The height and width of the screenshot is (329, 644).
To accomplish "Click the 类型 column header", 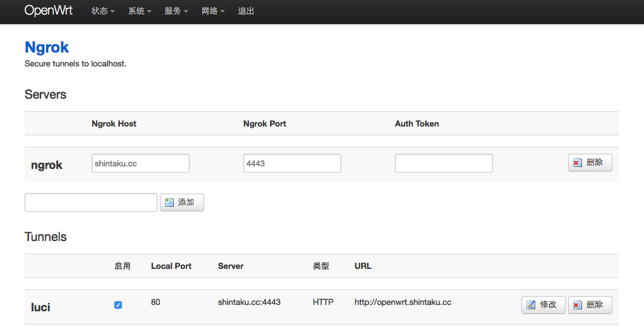I will pos(321,266).
